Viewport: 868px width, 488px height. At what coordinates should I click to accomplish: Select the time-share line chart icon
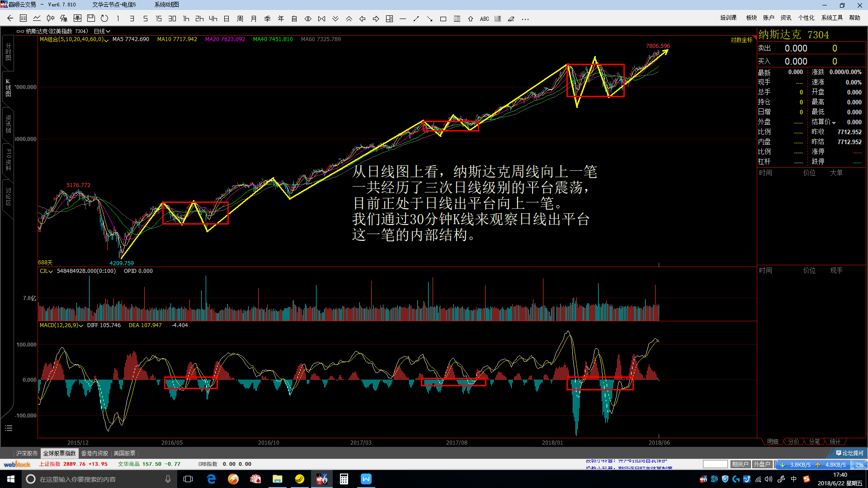coord(37,19)
